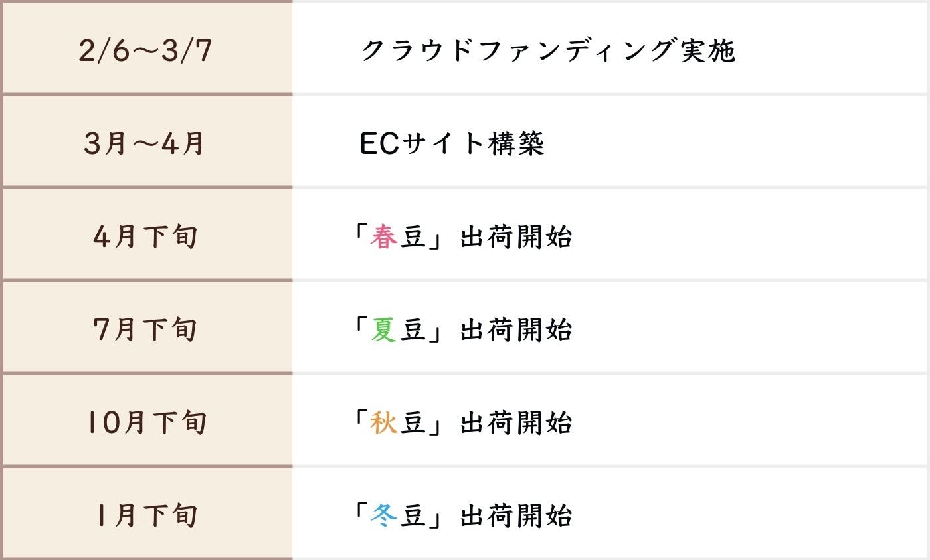Click the blue 冬 character
Screen dimensions: 930x560
click(x=383, y=516)
